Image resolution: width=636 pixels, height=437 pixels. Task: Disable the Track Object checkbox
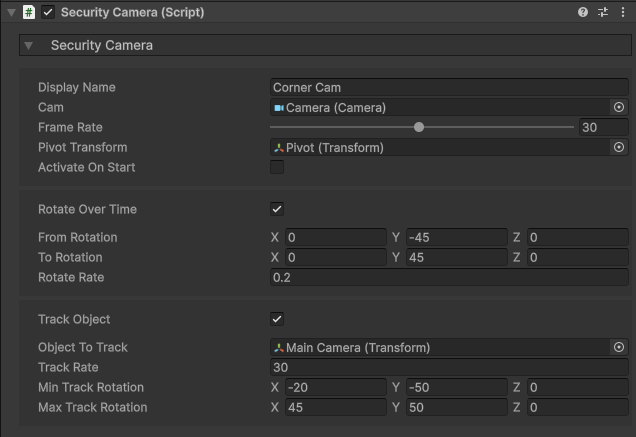(277, 319)
